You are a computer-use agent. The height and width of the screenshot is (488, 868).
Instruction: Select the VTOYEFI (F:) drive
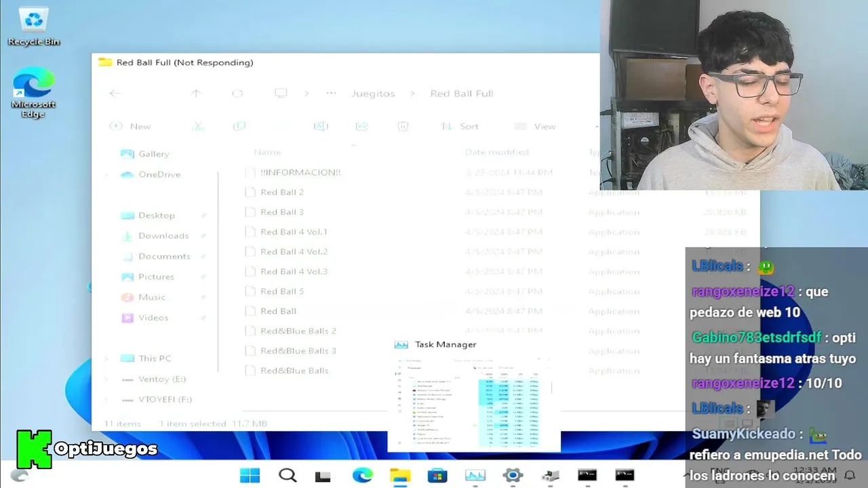point(157,399)
